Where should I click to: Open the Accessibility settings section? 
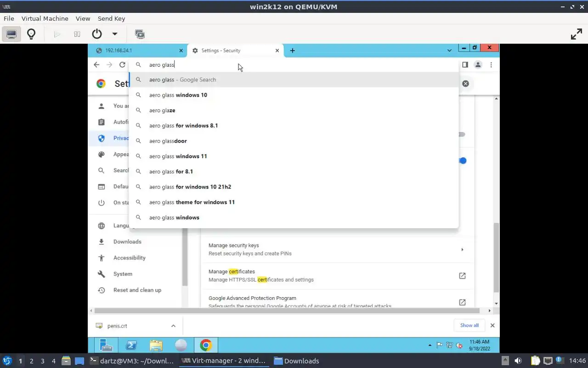[130, 258]
